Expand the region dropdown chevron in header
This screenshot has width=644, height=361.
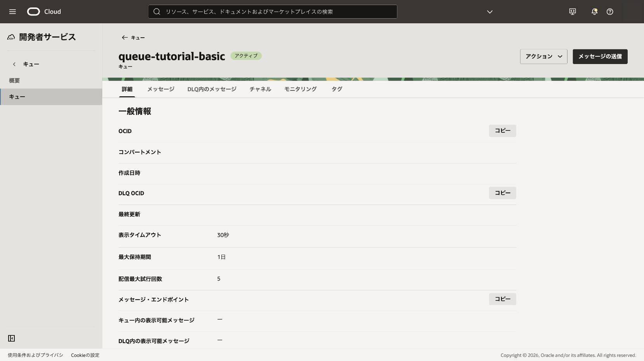click(x=490, y=12)
